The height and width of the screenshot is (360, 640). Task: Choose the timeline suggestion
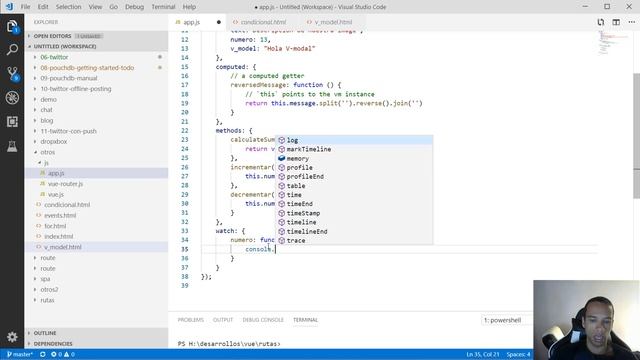tap(354, 222)
